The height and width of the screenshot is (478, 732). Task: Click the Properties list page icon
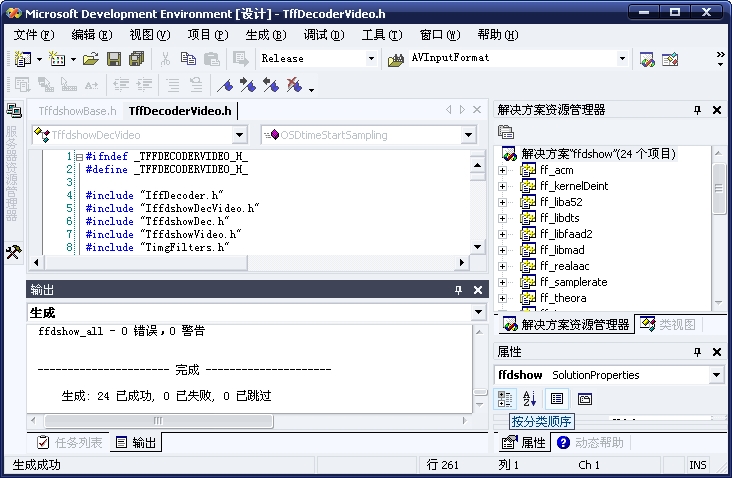[x=556, y=399]
